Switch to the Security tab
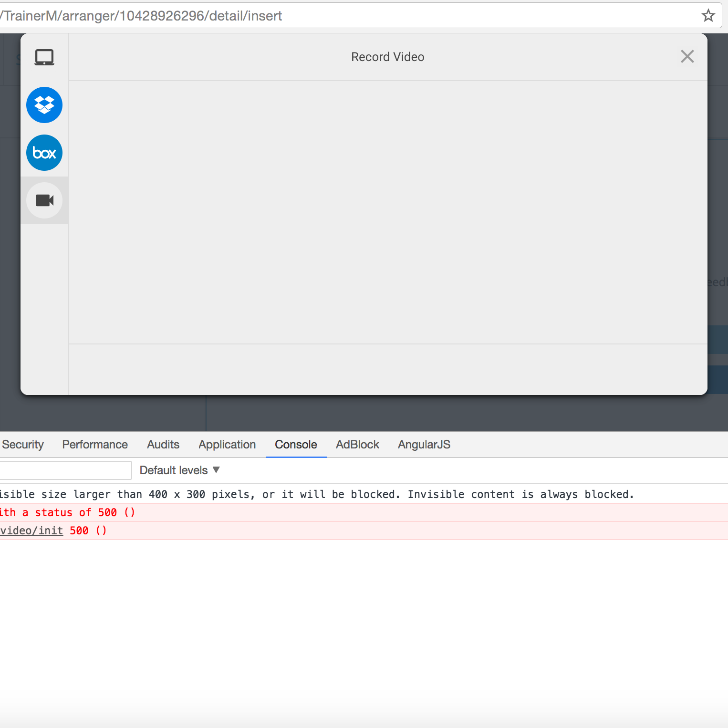The height and width of the screenshot is (728, 728). (x=22, y=445)
